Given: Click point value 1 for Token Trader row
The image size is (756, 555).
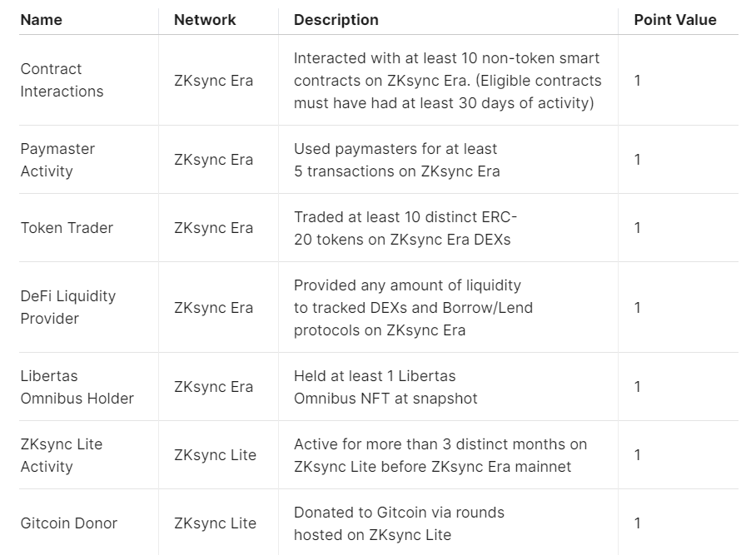Looking at the screenshot, I should (638, 228).
